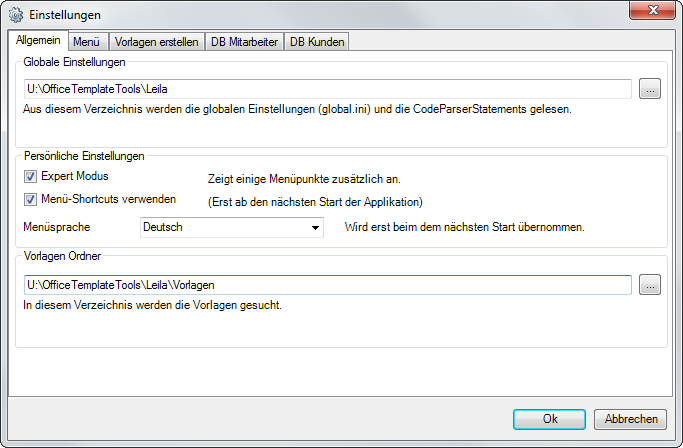Open the Vorlagen erstellen tab

tap(157, 41)
